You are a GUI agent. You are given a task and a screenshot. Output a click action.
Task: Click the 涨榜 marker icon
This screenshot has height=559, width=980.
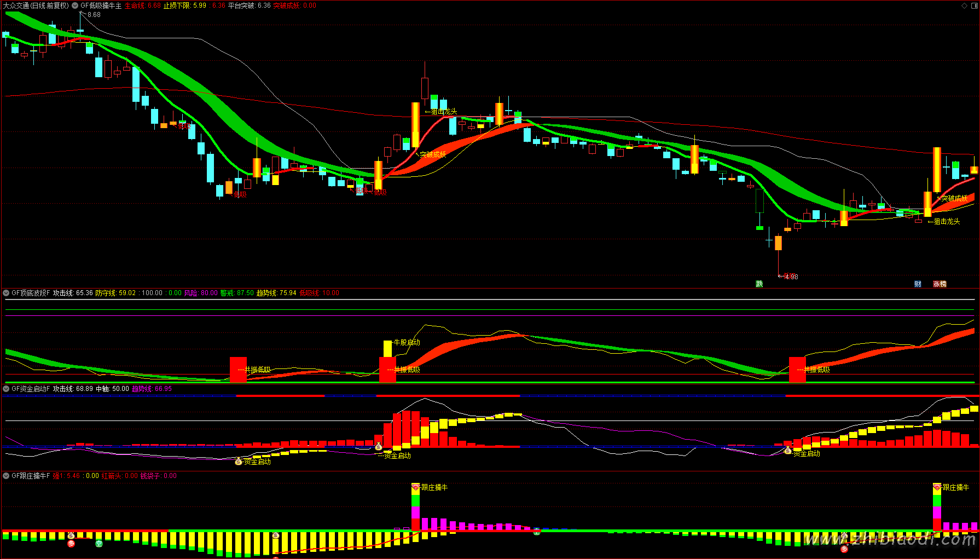click(940, 284)
